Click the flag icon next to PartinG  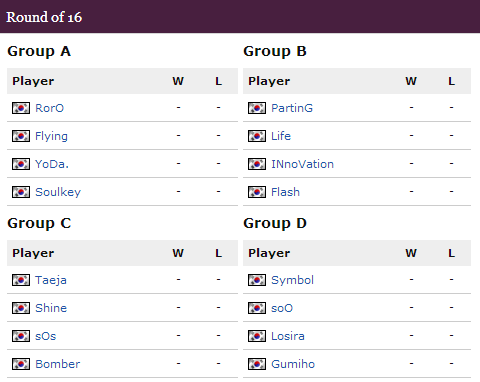click(x=257, y=108)
